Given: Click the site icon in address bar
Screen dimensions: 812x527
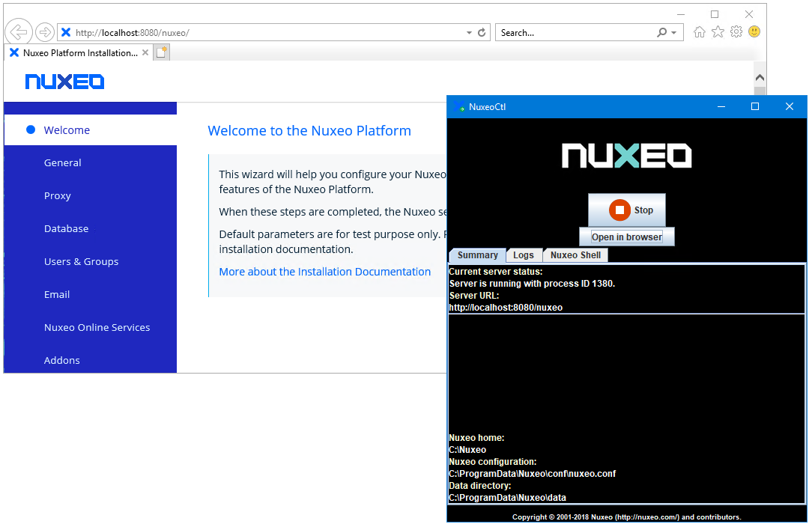Looking at the screenshot, I should pyautogui.click(x=66, y=33).
